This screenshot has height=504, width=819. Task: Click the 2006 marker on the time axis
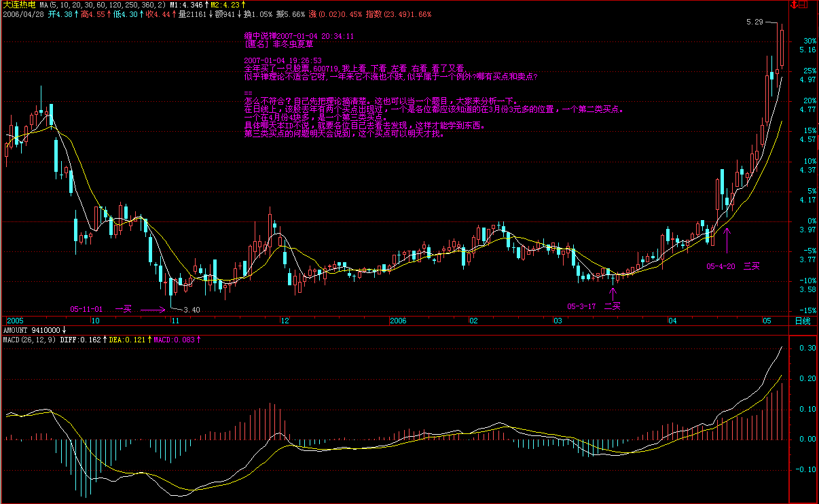tap(400, 321)
